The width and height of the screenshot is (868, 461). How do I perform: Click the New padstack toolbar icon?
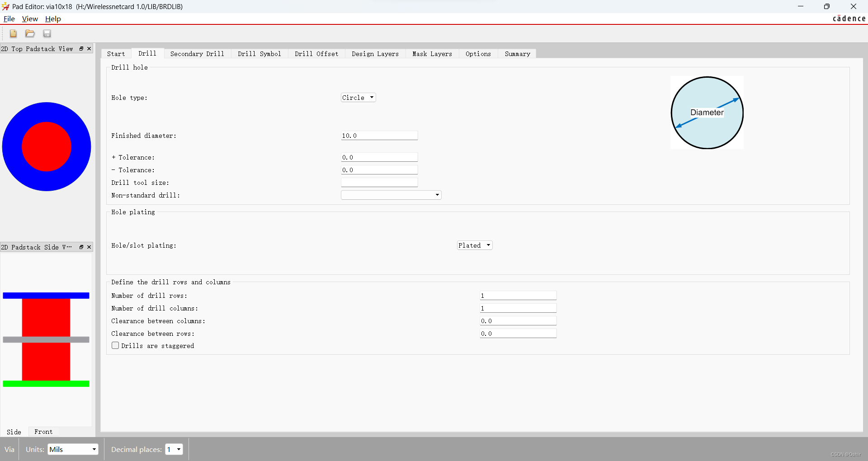13,33
